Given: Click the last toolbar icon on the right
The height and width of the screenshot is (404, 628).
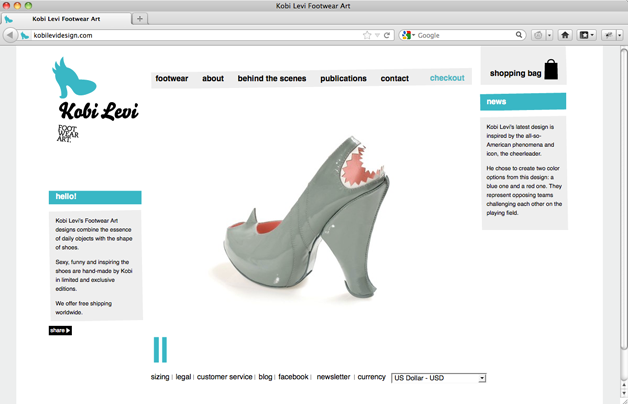Looking at the screenshot, I should pyautogui.click(x=608, y=35).
